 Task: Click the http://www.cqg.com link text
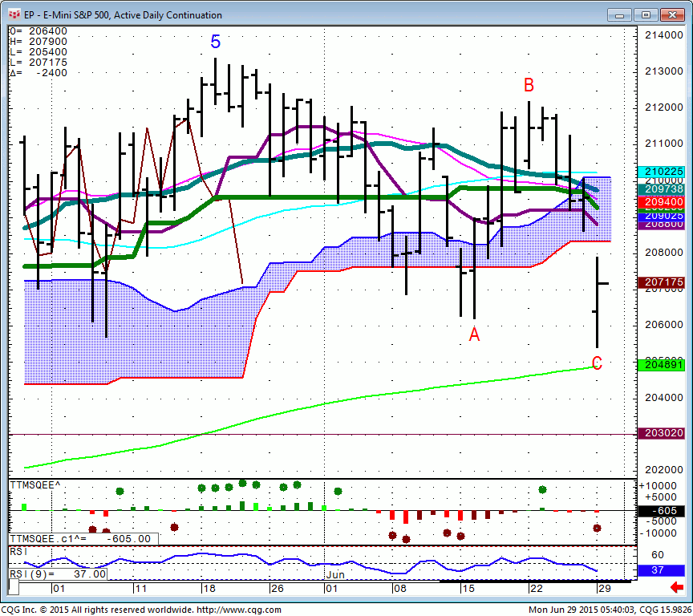tap(239, 610)
